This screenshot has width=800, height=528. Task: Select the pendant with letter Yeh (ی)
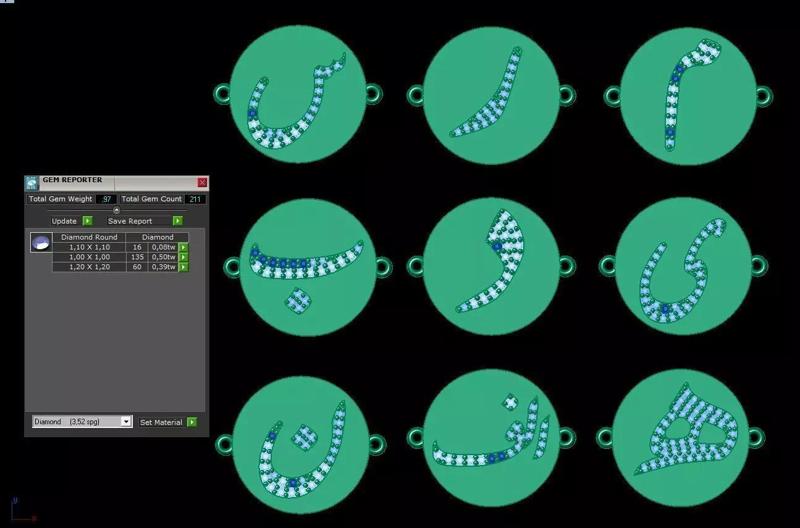684,266
